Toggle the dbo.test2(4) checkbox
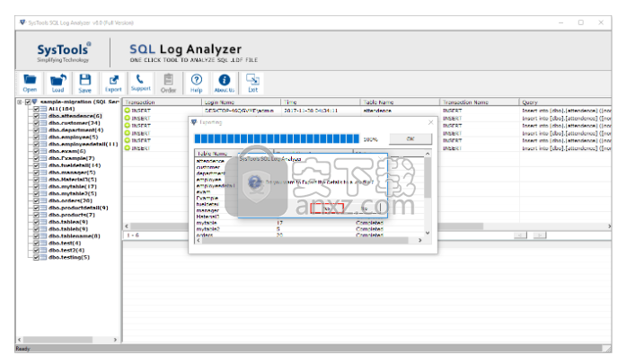The height and width of the screenshot is (364, 644). tap(36, 250)
